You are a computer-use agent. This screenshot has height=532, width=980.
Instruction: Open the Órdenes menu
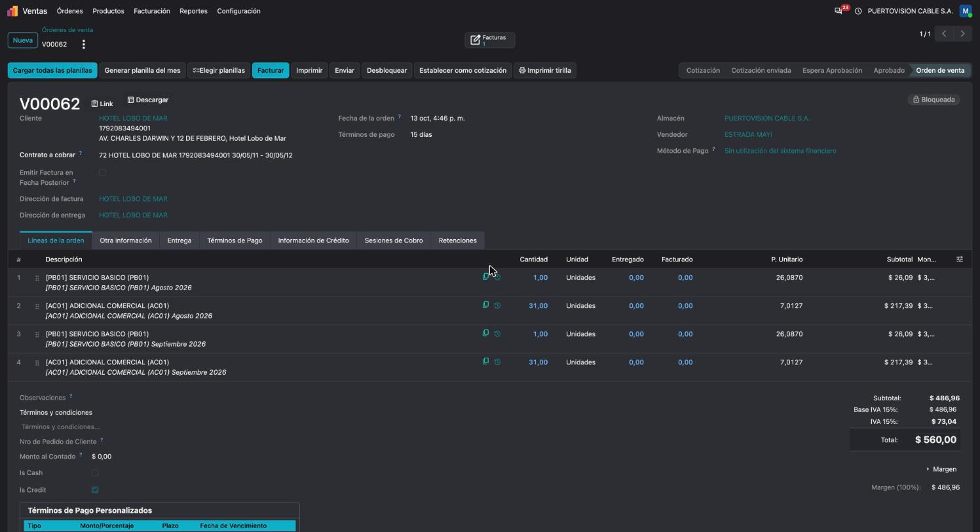[x=69, y=11]
